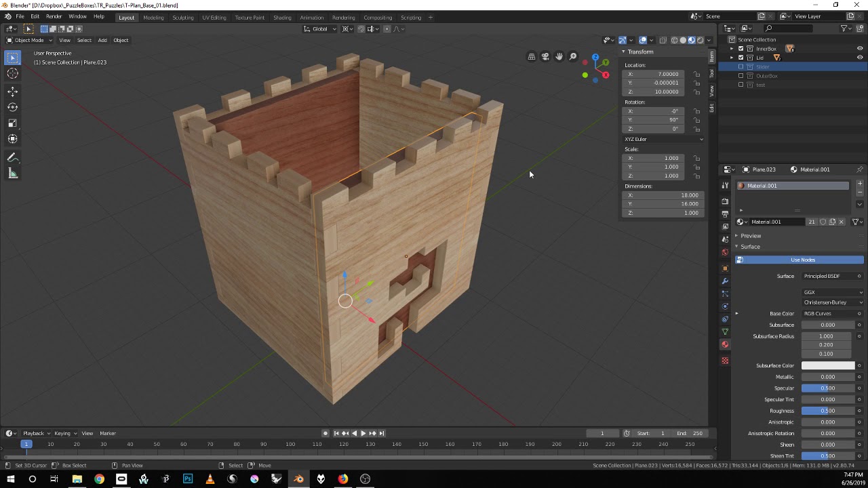Open Chrome from the Windows taskbar
Image resolution: width=868 pixels, height=488 pixels.
(x=100, y=479)
